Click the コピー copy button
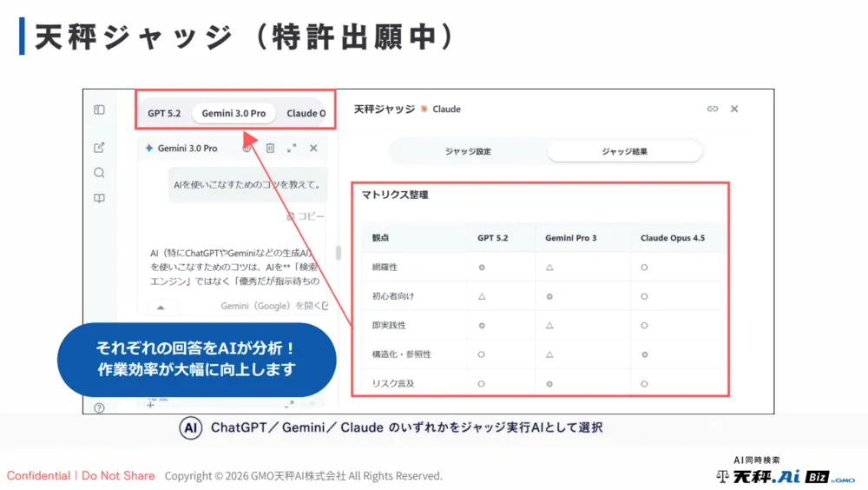The width and height of the screenshot is (868, 490). [306, 216]
